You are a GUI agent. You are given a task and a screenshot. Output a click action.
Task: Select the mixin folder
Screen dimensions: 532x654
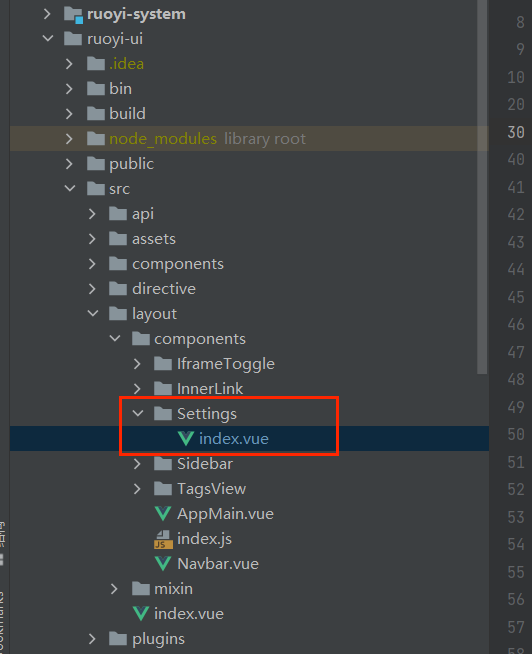[x=173, y=589]
